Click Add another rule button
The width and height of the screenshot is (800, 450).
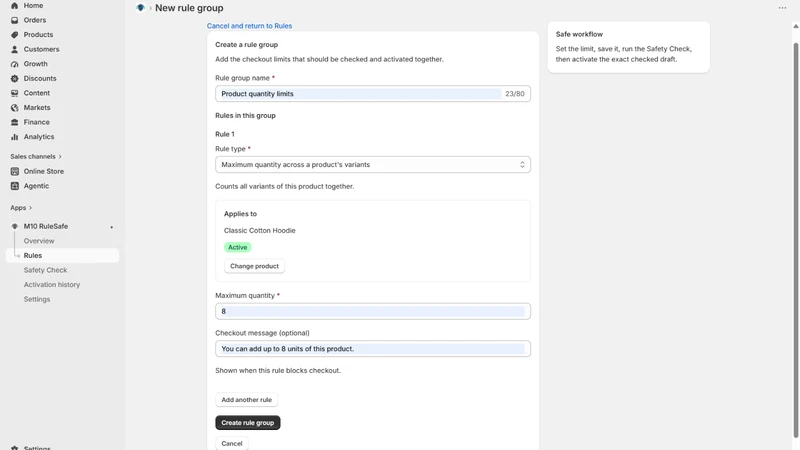tap(246, 400)
